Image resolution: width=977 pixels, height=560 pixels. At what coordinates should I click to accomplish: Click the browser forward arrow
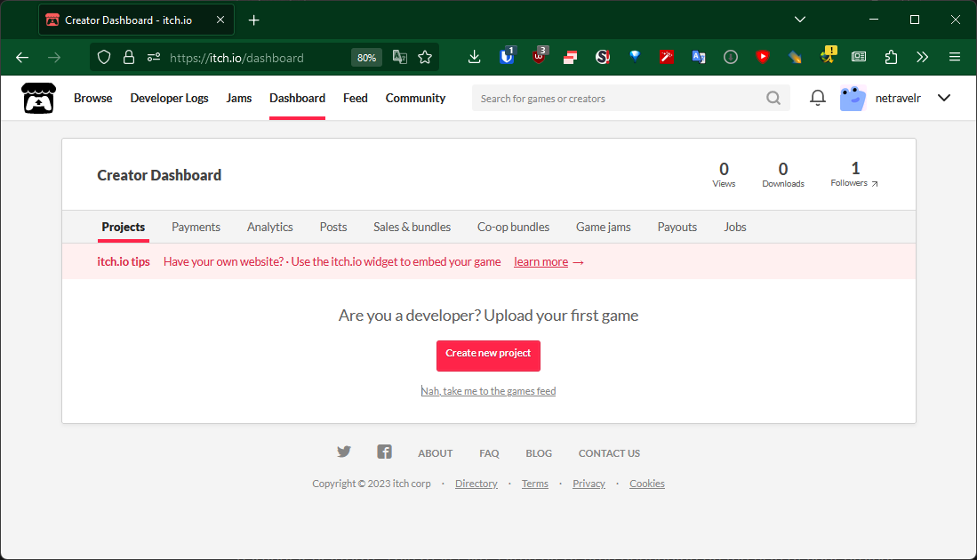[54, 57]
